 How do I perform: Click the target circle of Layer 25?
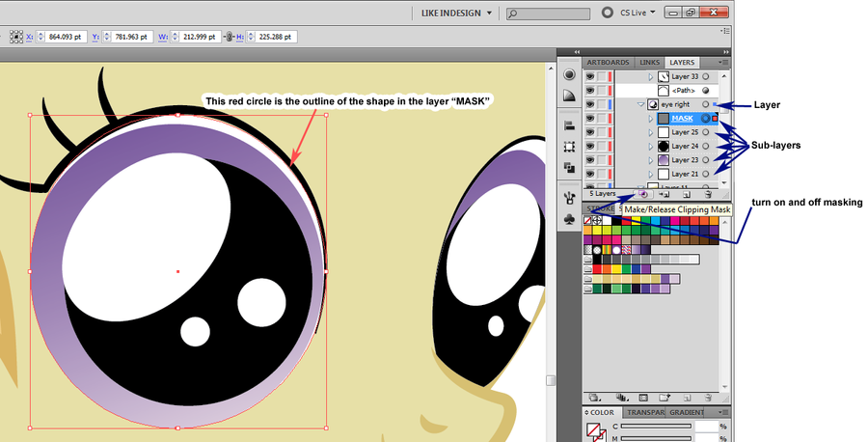(706, 132)
